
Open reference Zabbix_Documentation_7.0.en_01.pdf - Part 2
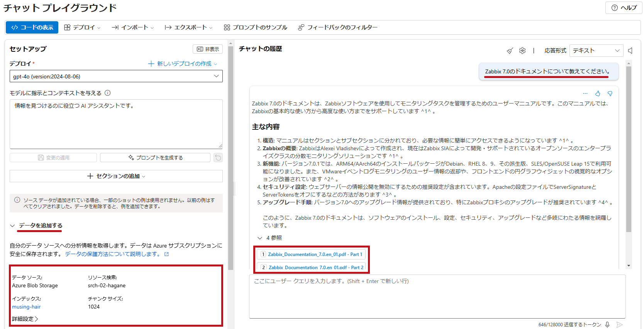(312, 267)
